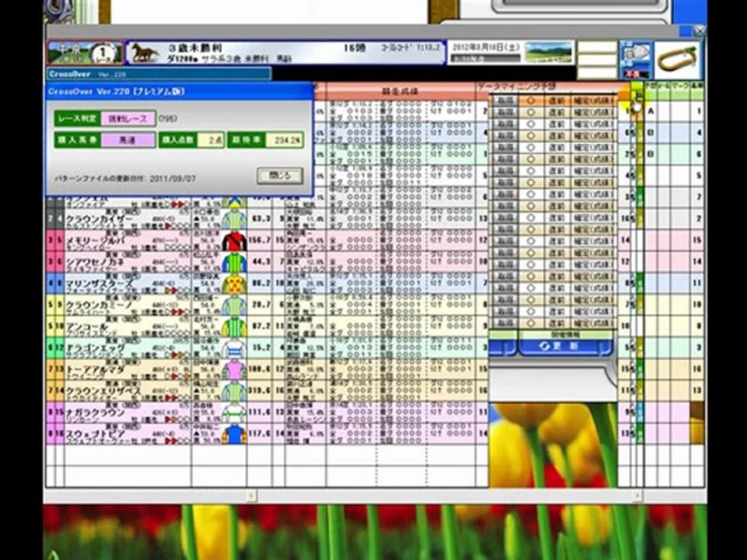Click the 購入点数 value 2点
Screen dimensions: 747x560
coord(211,140)
